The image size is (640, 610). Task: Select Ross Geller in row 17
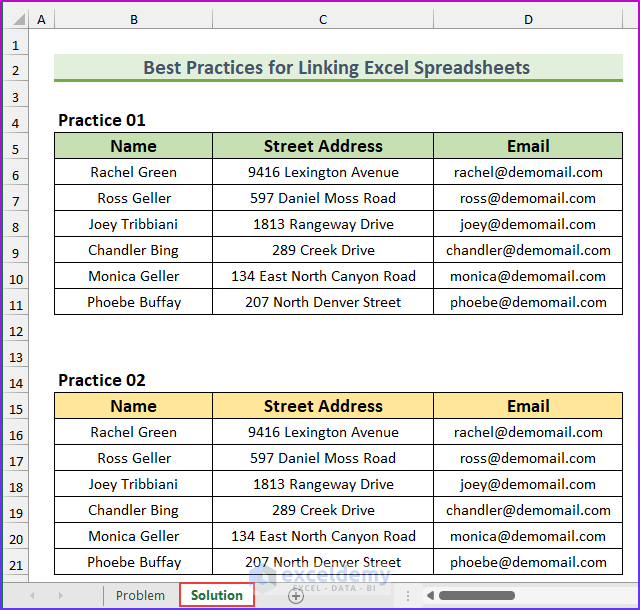[x=133, y=458]
